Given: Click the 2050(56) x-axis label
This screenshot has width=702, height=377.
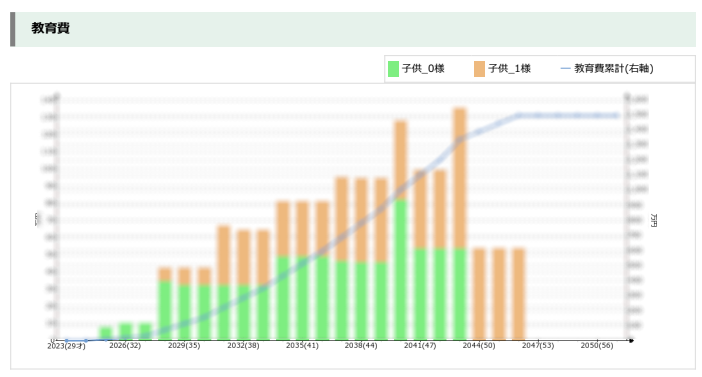Looking at the screenshot, I should (597, 345).
